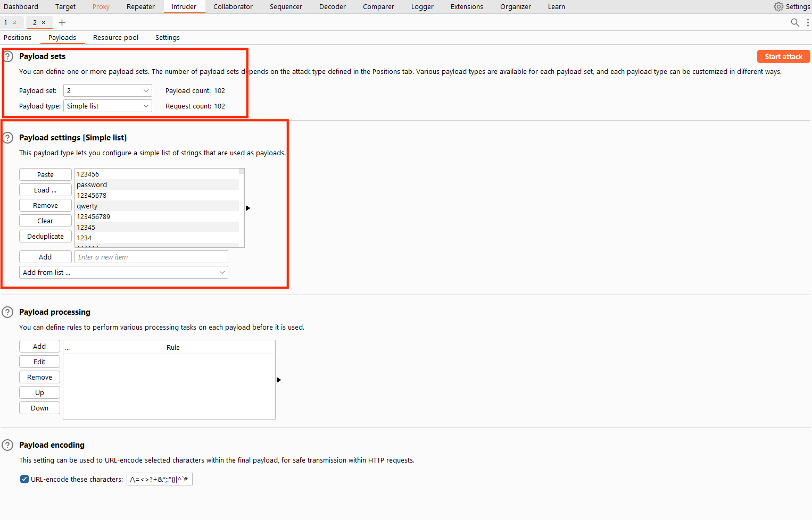Open search using the magnifier icon
Screen dimensions: 812x520
pos(795,23)
